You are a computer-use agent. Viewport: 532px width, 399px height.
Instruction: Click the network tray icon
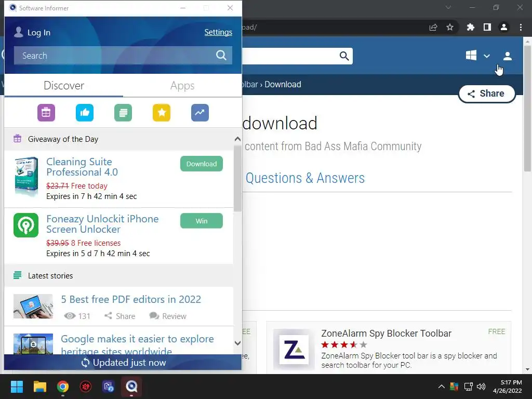pyautogui.click(x=469, y=387)
